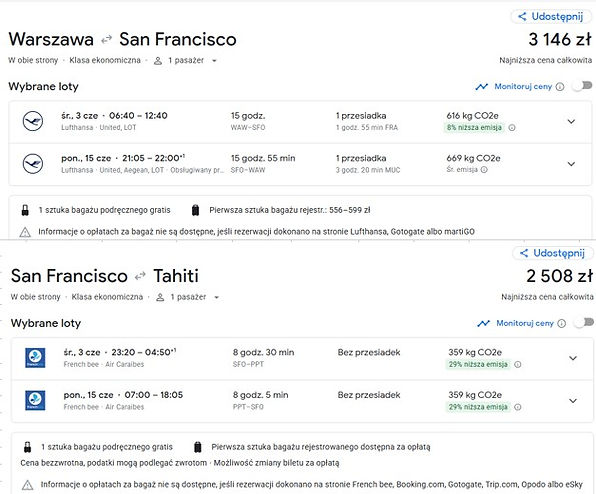Click swap arrows between San Francisco and Tahiti

[x=140, y=276]
